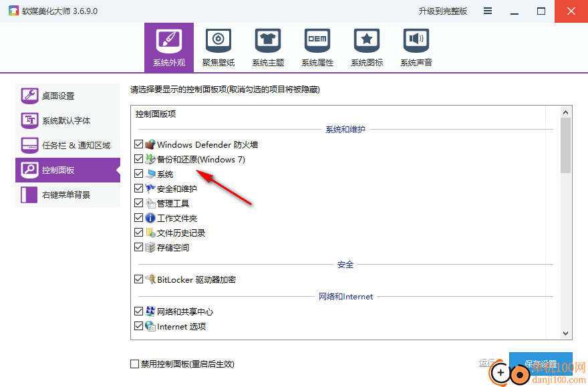Screen dimensions: 588x387
Task: Uncheck 安全和维护 checkbox
Action: pyautogui.click(x=138, y=188)
